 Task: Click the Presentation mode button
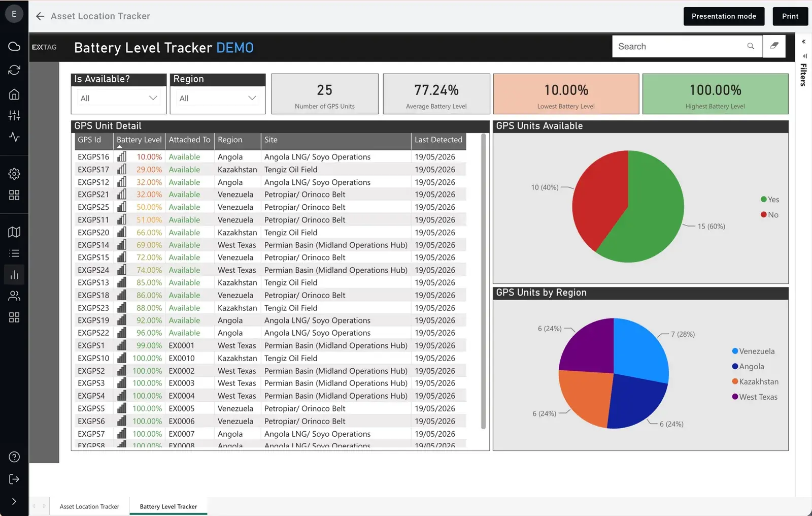point(724,16)
